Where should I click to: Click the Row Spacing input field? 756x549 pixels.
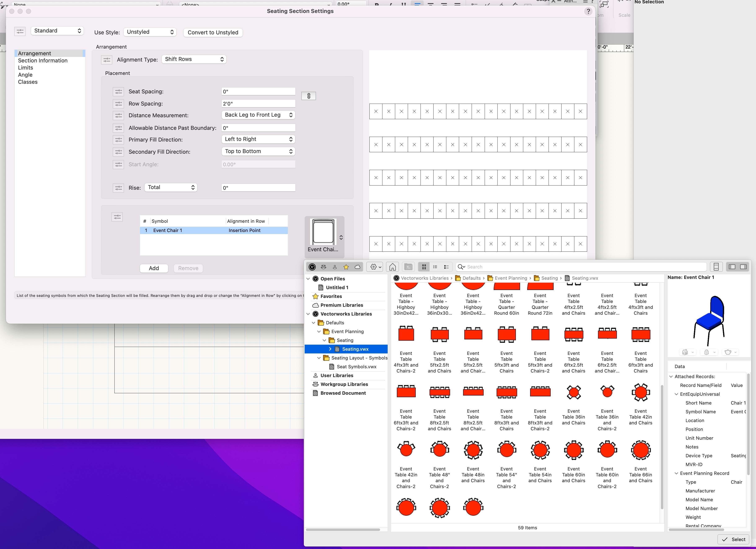pyautogui.click(x=258, y=104)
